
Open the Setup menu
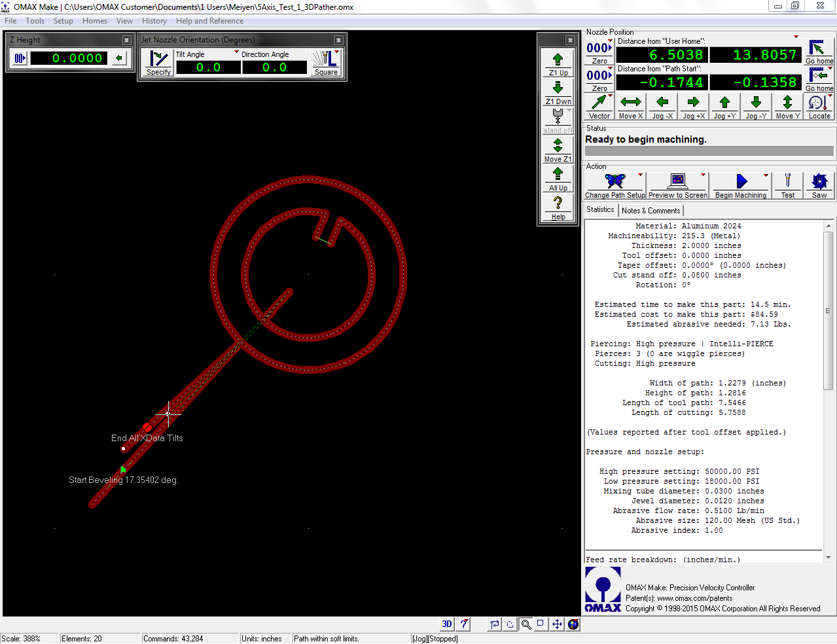coord(63,21)
